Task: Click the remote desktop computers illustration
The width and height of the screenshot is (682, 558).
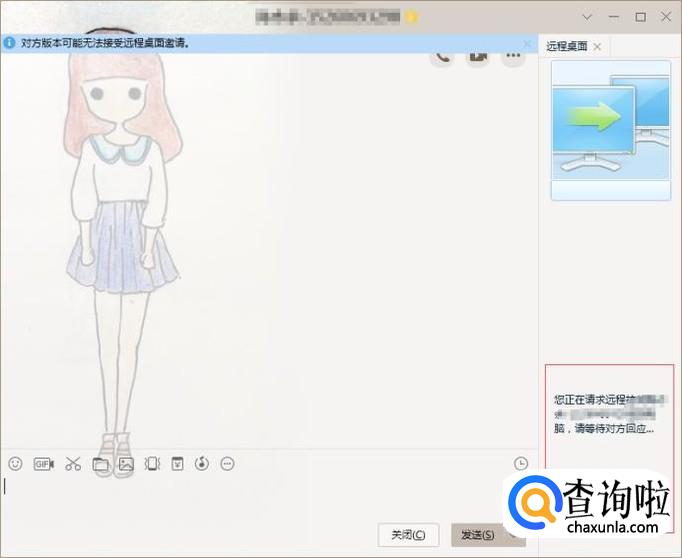Action: tap(611, 130)
